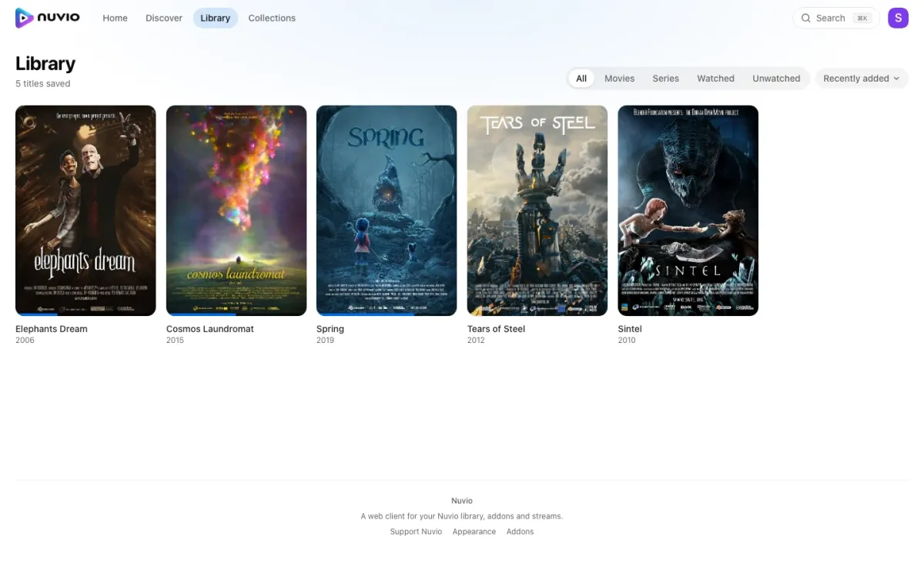Viewport: 924px width, 578px height.
Task: Open the Collections page
Action: click(x=272, y=18)
